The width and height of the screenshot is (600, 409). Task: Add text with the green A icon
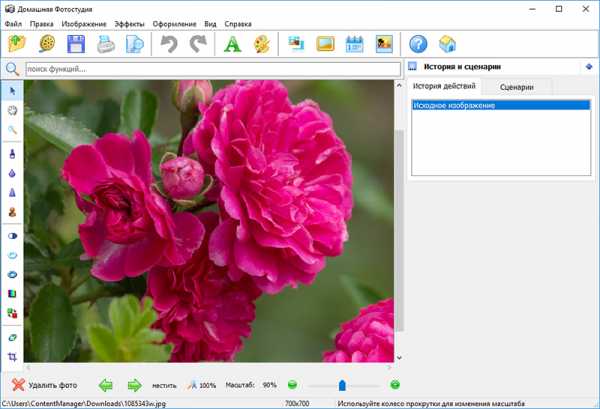(232, 44)
